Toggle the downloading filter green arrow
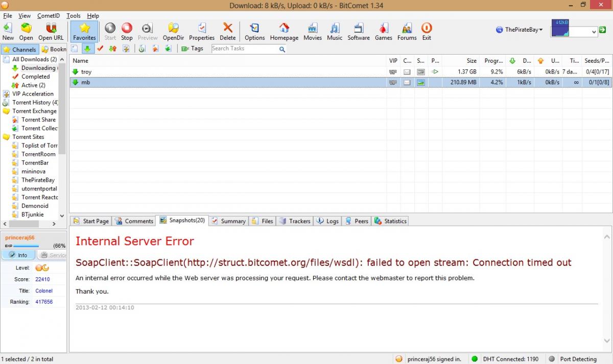Viewport: 613px width, 364px height. tap(87, 48)
